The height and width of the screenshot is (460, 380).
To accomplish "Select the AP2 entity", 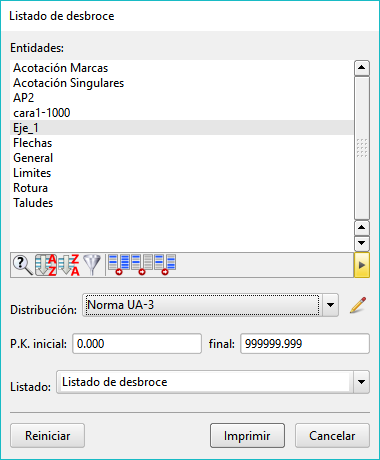I will tap(182, 98).
